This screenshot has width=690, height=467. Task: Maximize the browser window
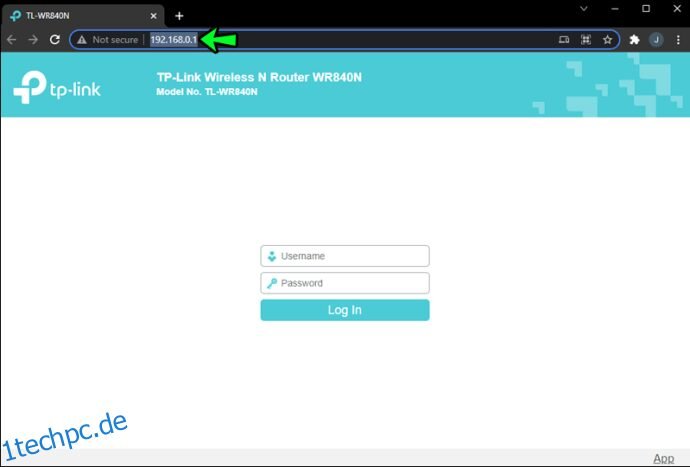tap(646, 8)
